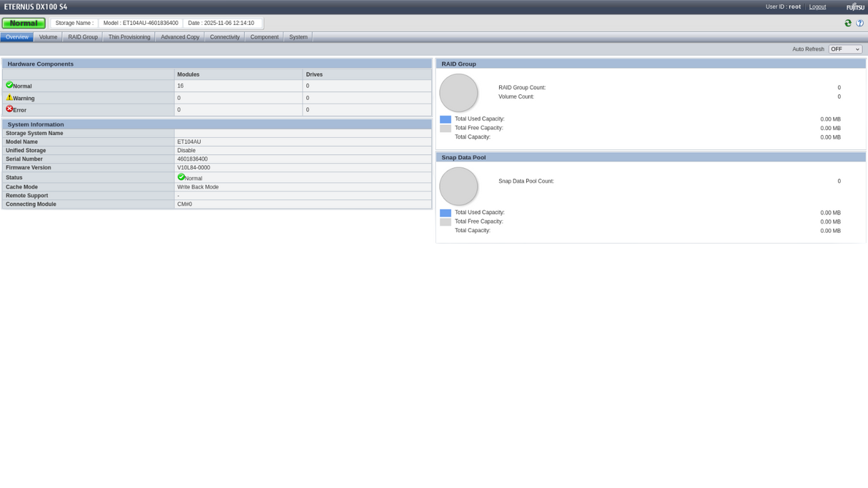This screenshot has width=868, height=488.
Task: Switch to the Overview tab
Action: click(17, 37)
